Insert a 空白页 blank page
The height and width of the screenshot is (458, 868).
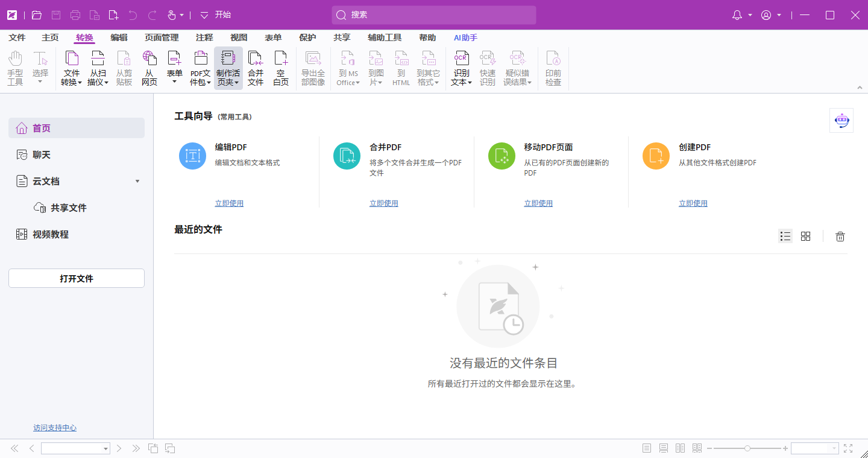coord(280,66)
